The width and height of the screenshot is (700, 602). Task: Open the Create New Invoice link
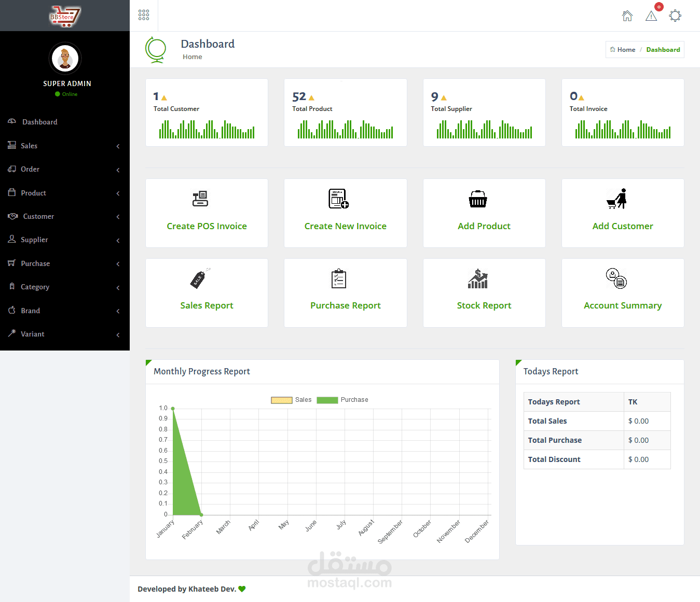coord(346,226)
